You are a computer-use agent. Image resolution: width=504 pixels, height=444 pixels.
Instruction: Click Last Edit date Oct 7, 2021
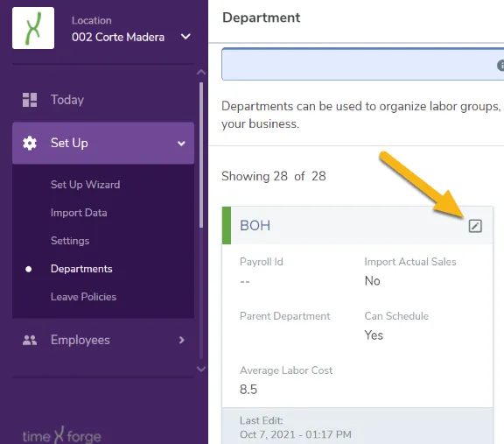(296, 434)
